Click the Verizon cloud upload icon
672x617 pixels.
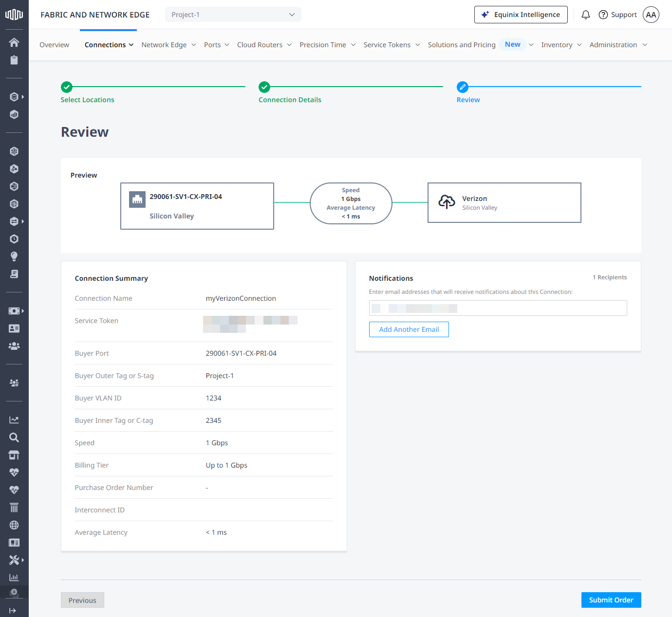pyautogui.click(x=447, y=201)
